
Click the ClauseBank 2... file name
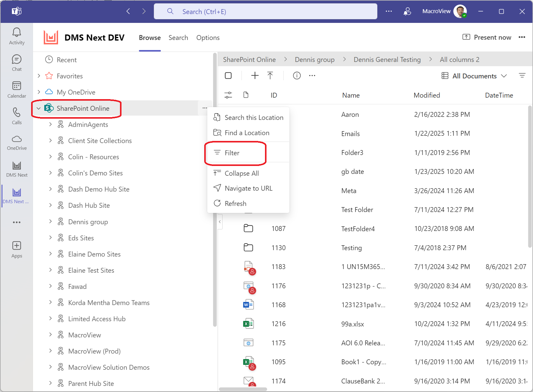(x=363, y=381)
